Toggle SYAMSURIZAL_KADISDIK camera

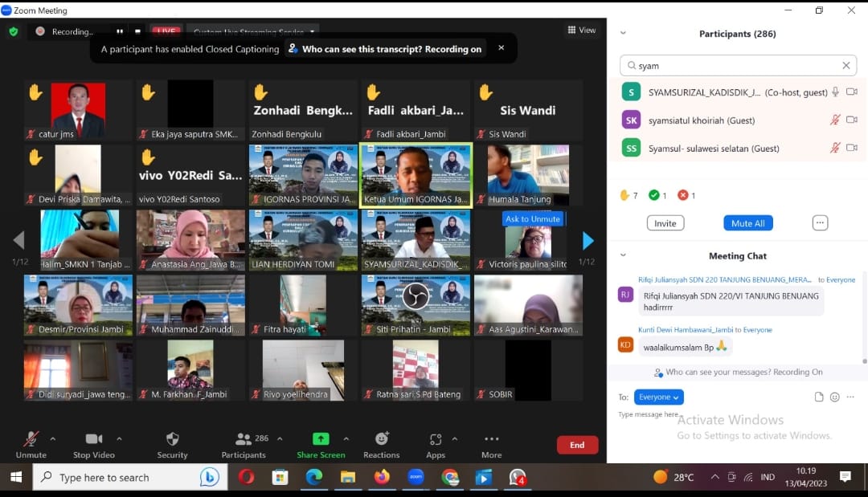point(853,92)
